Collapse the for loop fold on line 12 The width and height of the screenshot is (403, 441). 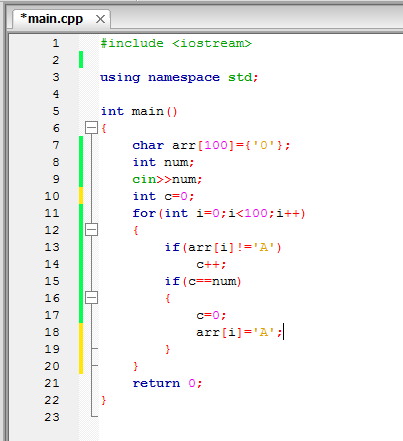[x=91, y=230]
